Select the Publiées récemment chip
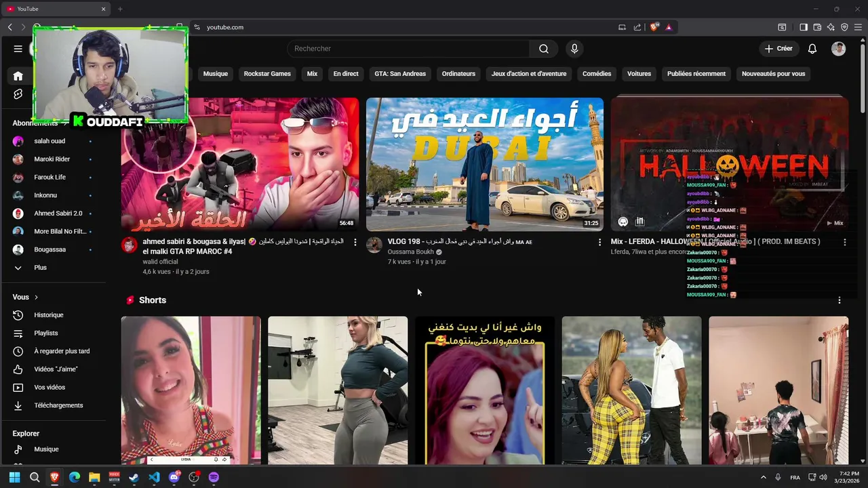This screenshot has height=488, width=868. (x=696, y=74)
